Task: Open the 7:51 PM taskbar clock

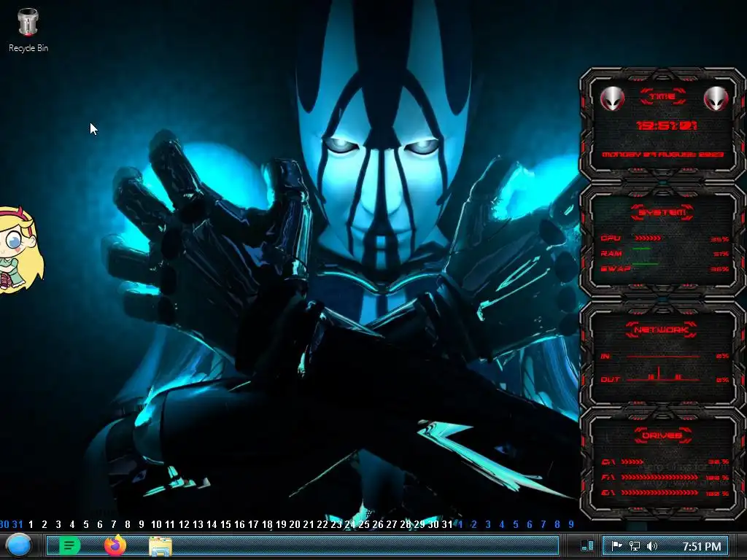Action: click(701, 546)
